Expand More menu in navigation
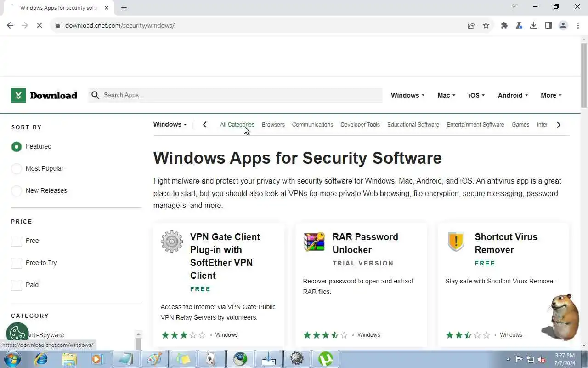The width and height of the screenshot is (588, 368). 551,95
